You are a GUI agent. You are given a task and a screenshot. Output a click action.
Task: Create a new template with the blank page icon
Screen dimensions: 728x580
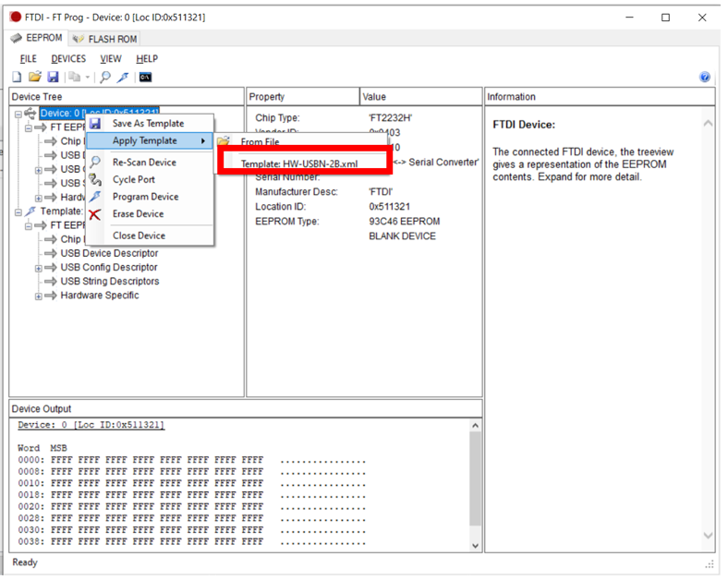18,77
